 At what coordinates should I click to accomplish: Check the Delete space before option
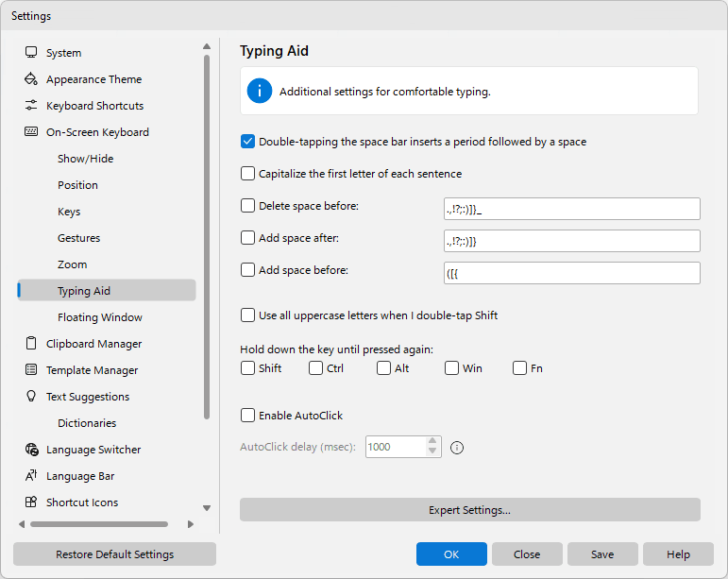click(248, 206)
